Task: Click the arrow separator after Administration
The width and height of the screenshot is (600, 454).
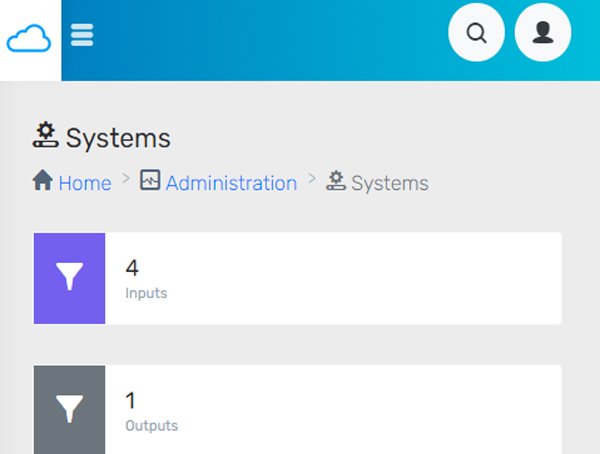Action: click(x=312, y=178)
